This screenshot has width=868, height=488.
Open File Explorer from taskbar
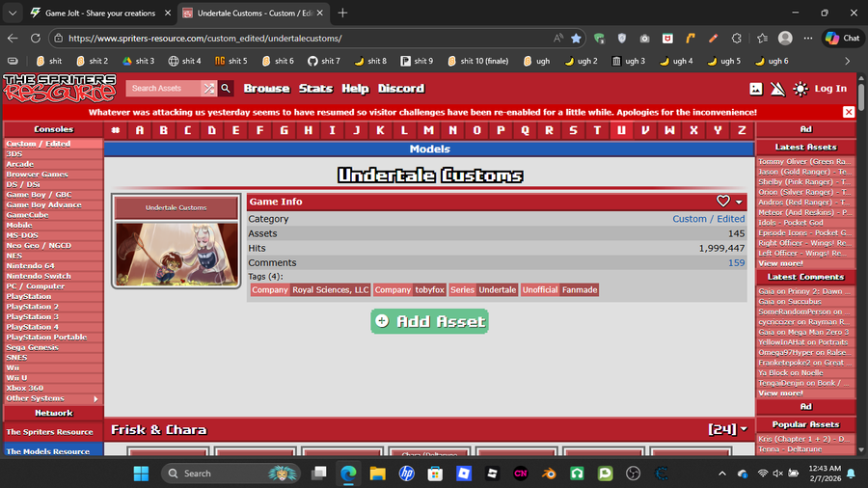tap(377, 474)
